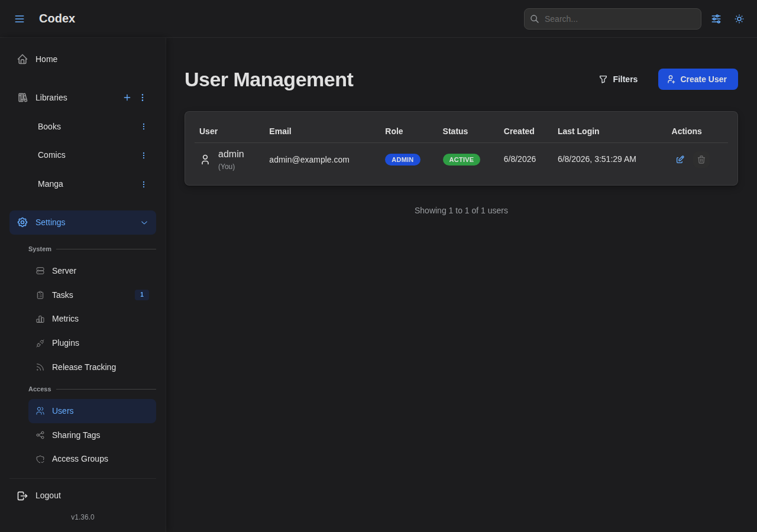
Task: Collapse the Settings section chevron
Action: [x=144, y=223]
